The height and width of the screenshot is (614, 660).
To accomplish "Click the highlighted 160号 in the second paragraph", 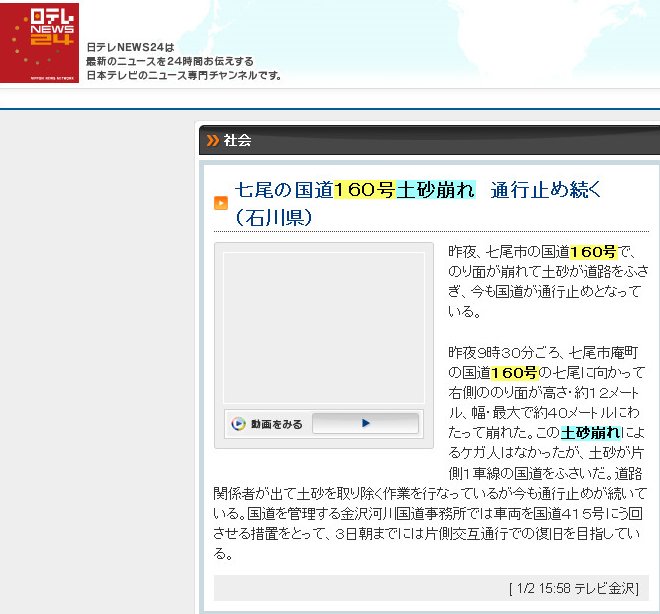I will tap(514, 372).
